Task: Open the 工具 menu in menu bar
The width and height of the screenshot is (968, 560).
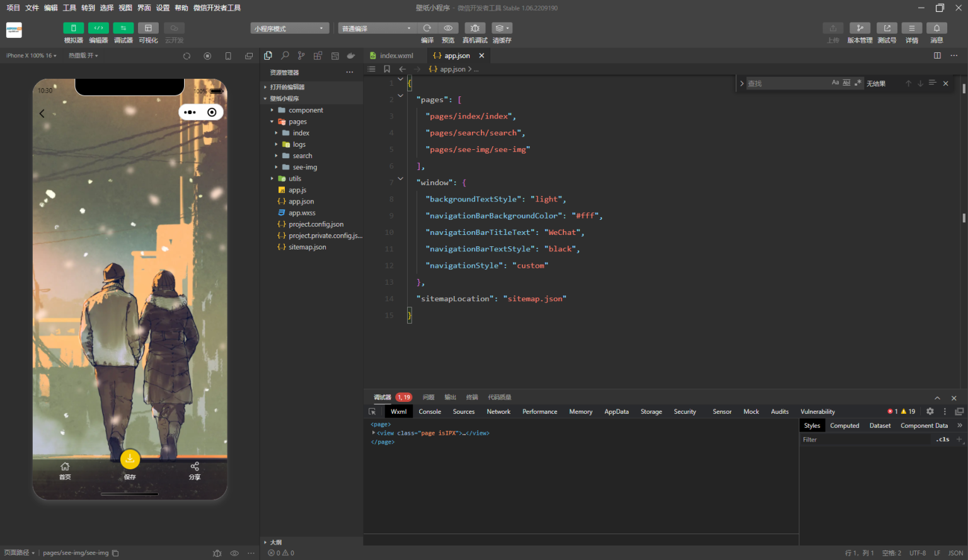Action: [x=69, y=8]
